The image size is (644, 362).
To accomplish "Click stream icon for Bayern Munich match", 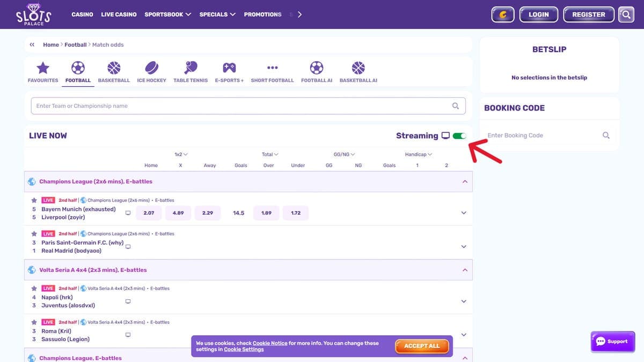I will [128, 213].
